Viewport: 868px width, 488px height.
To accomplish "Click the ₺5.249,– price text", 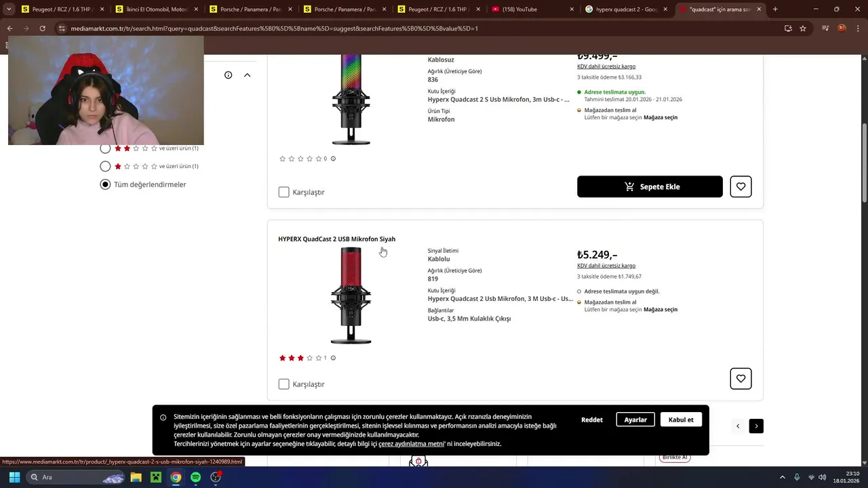I will pyautogui.click(x=597, y=255).
